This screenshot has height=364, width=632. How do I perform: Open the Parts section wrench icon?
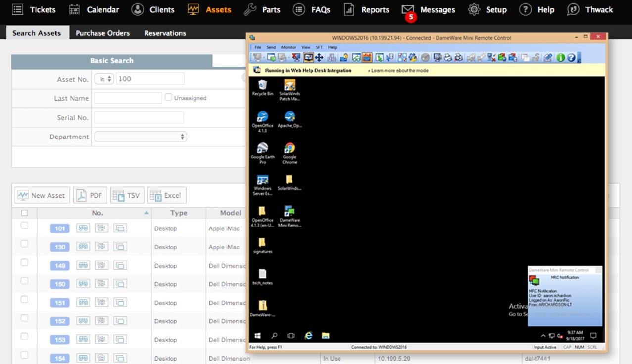(250, 9)
